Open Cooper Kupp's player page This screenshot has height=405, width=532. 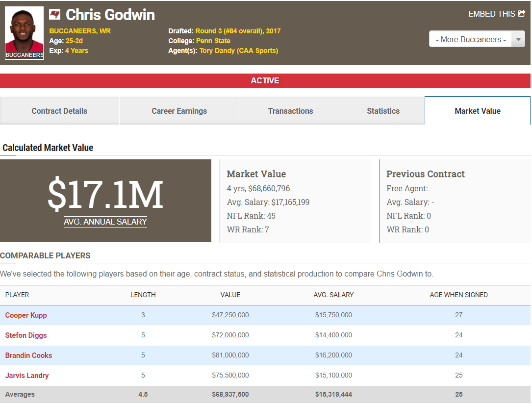coord(26,315)
